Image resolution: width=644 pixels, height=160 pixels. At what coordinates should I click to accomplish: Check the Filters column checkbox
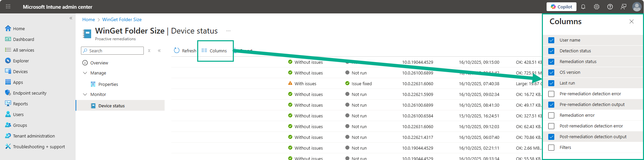pos(551,148)
